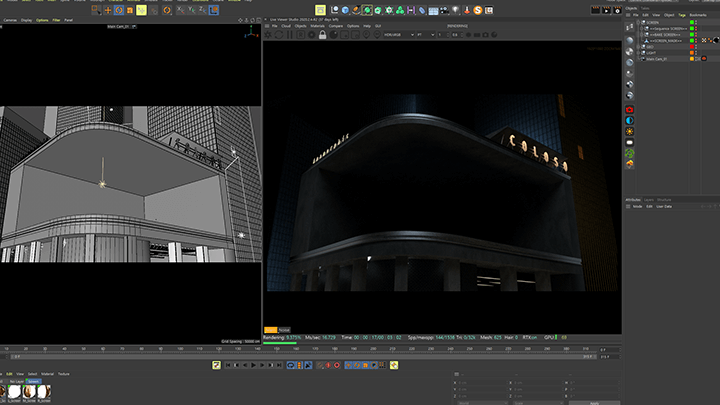Expand the Sequence SCREEN object row

(641, 28)
